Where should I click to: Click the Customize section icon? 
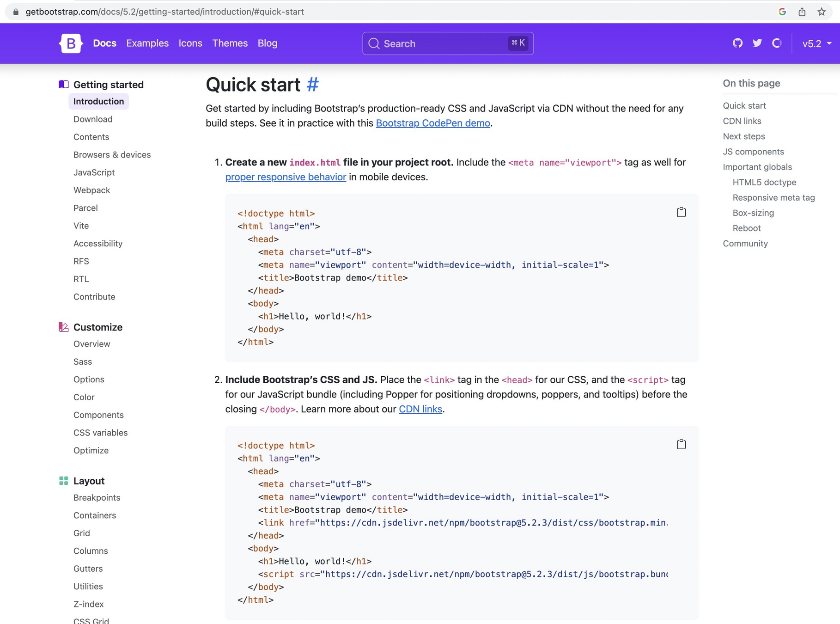pos(64,327)
